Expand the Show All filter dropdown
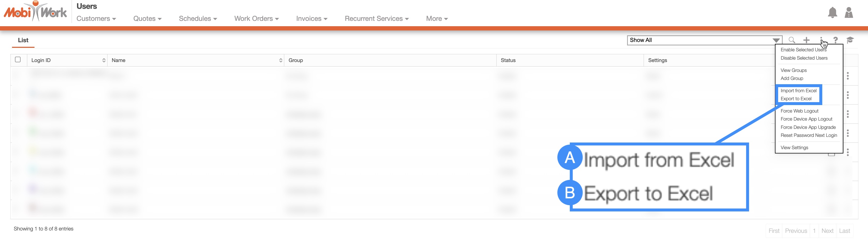Viewport: 868px width, 239px height. [x=704, y=40]
